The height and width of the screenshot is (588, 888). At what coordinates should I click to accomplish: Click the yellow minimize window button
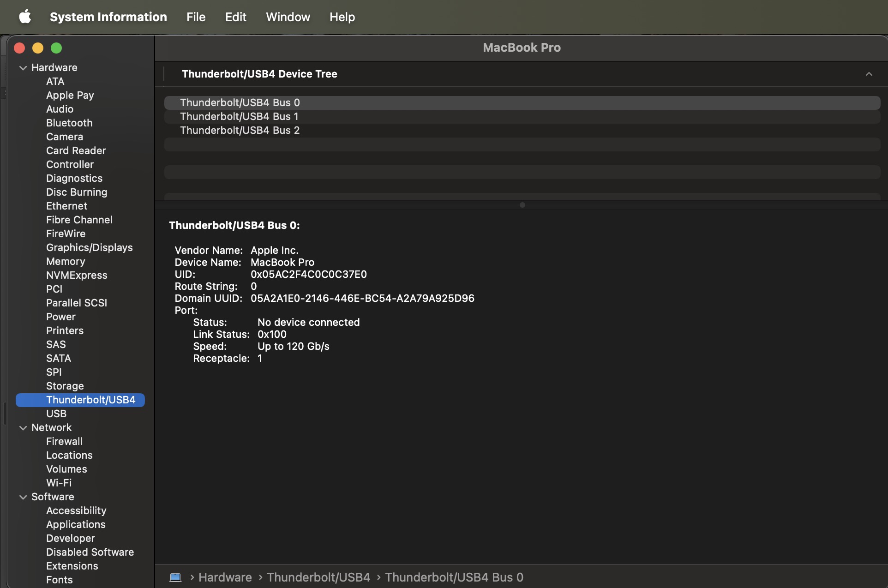point(38,48)
